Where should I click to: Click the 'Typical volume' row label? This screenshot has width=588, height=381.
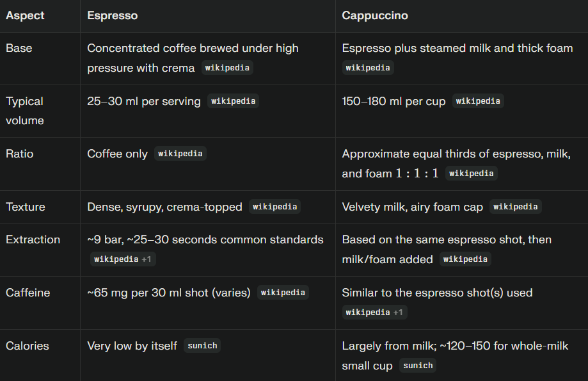pyautogui.click(x=25, y=111)
